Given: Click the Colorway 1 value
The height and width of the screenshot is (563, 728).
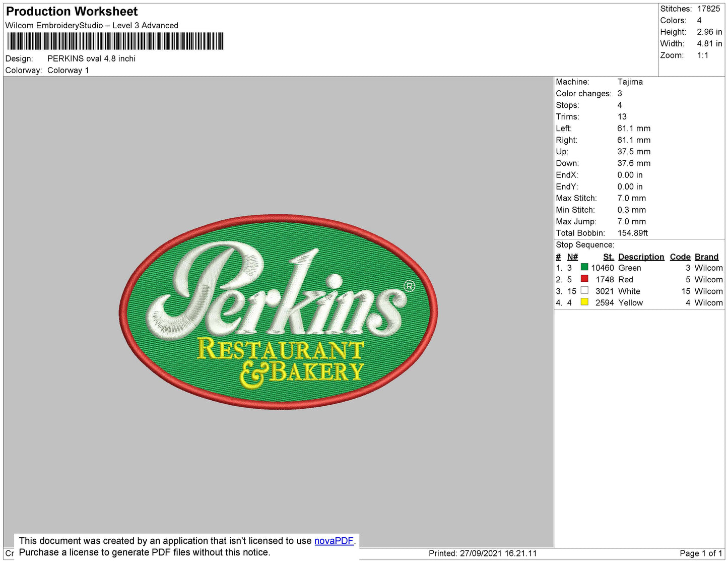Looking at the screenshot, I should coord(68,70).
